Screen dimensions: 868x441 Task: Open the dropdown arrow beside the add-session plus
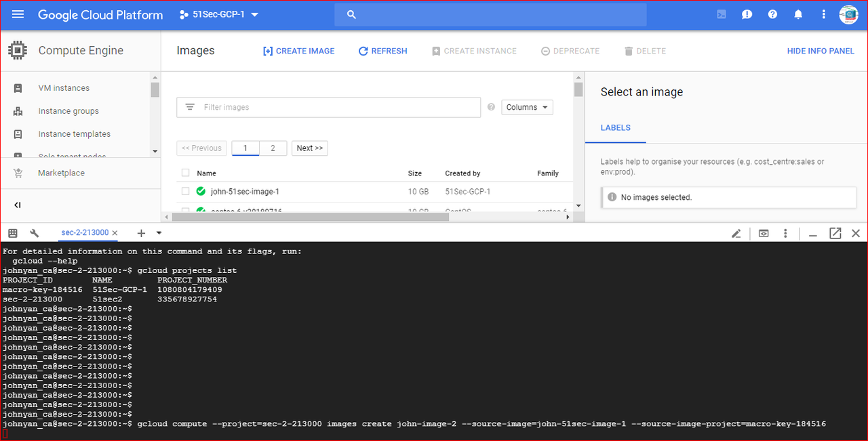tap(159, 232)
